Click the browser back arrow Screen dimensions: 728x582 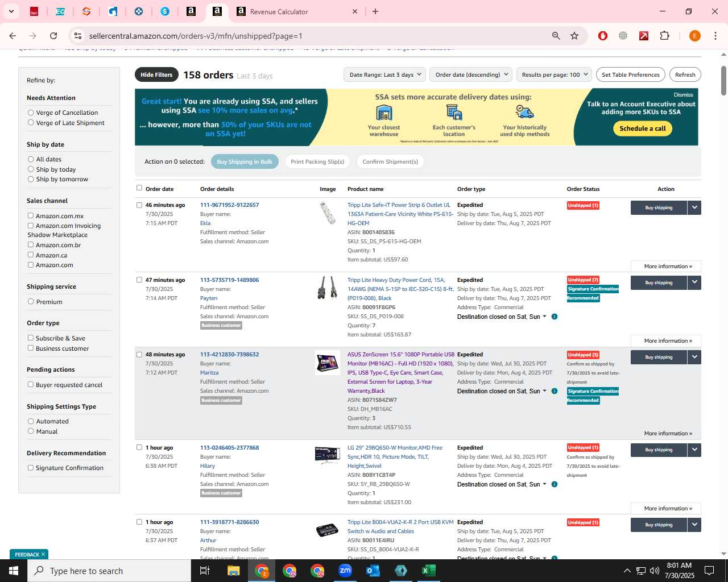(x=13, y=36)
